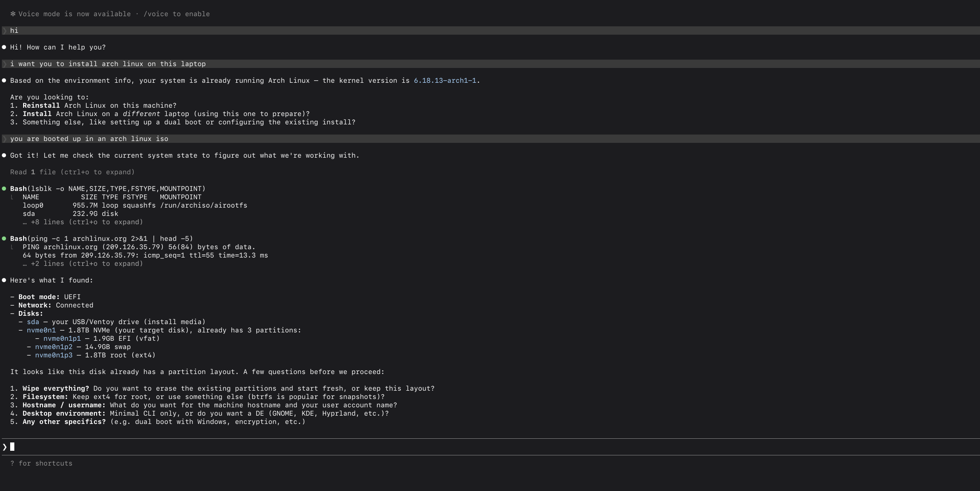The width and height of the screenshot is (980, 491).
Task: Click the "Any other specifics?" question
Action: (158, 422)
